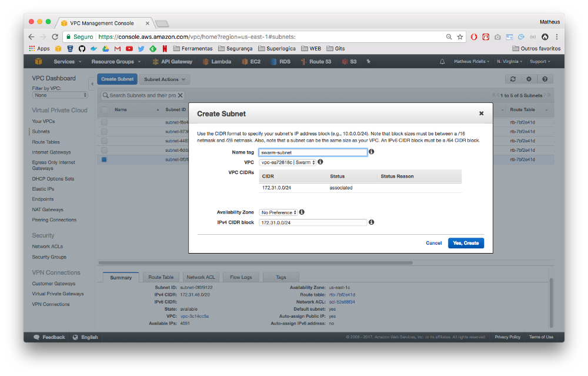
Task: Switch to the Route Table tab
Action: tap(161, 277)
